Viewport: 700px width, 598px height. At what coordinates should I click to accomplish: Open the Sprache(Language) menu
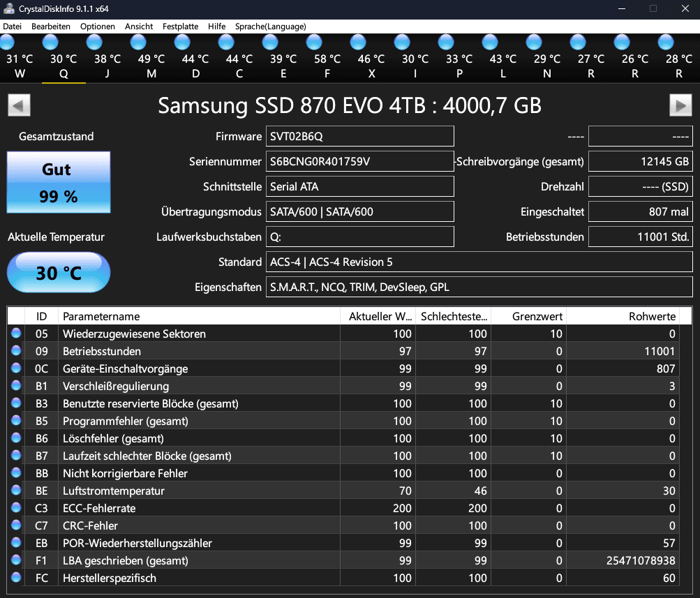pos(271,27)
